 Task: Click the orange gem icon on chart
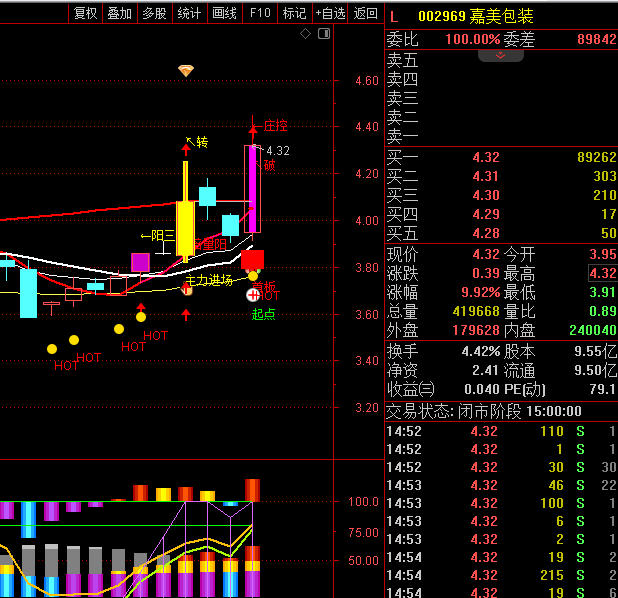(186, 70)
